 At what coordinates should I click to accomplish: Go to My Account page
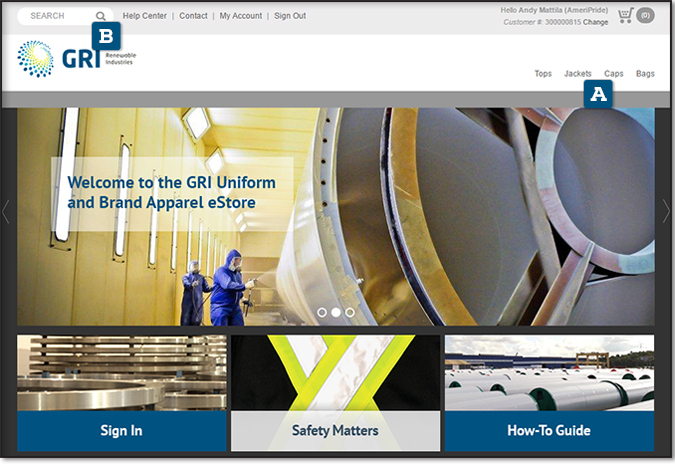point(241,16)
